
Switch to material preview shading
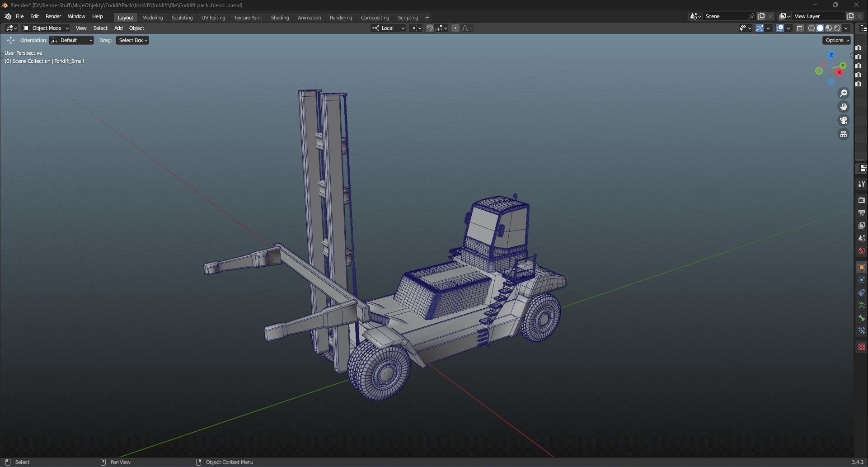coord(829,28)
